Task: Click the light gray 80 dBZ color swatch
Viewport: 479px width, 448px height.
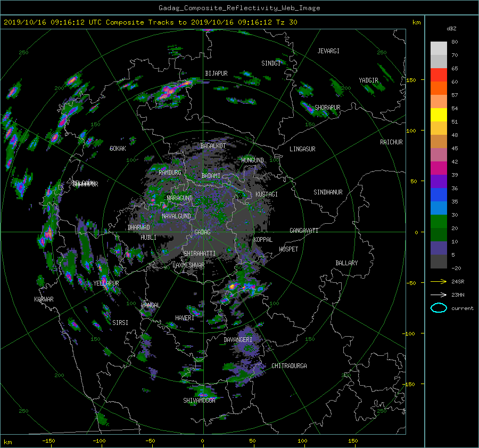Action: click(x=439, y=48)
